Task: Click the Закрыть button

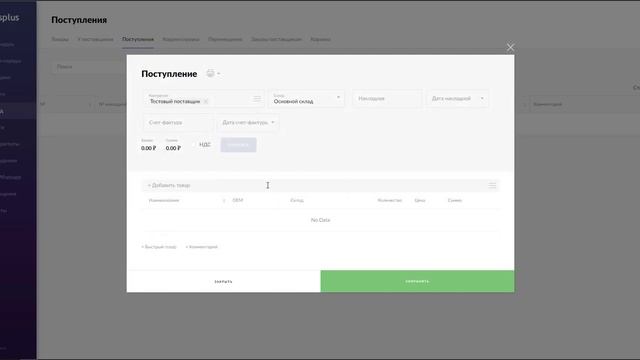Action: click(x=223, y=281)
